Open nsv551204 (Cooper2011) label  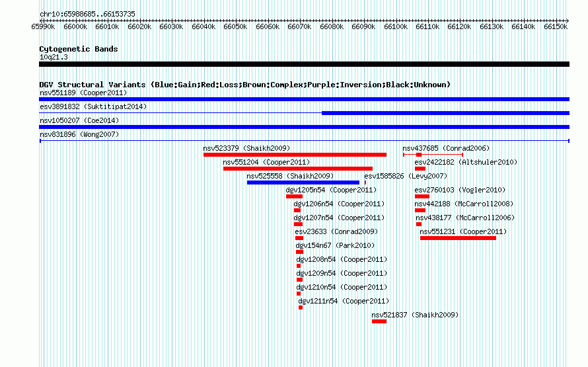tap(266, 162)
